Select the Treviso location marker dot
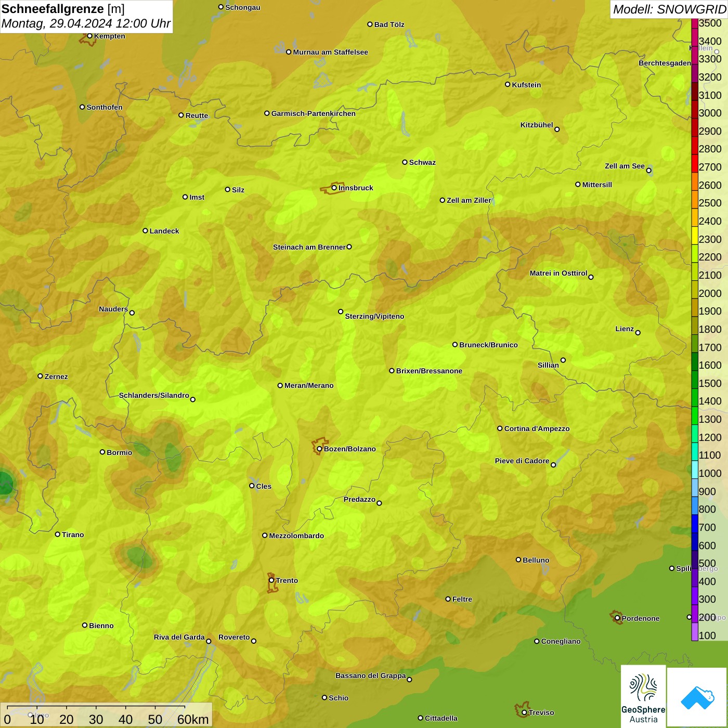The image size is (728, 728). [524, 712]
